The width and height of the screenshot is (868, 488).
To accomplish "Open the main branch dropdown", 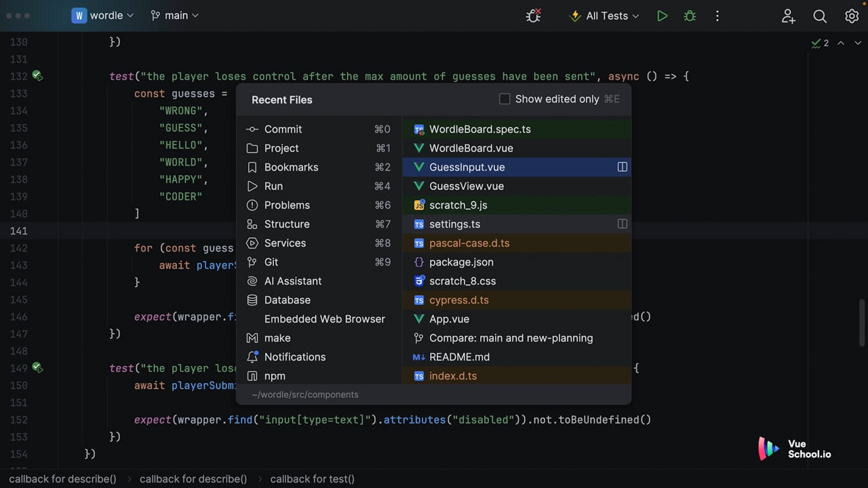I will click(x=175, y=16).
